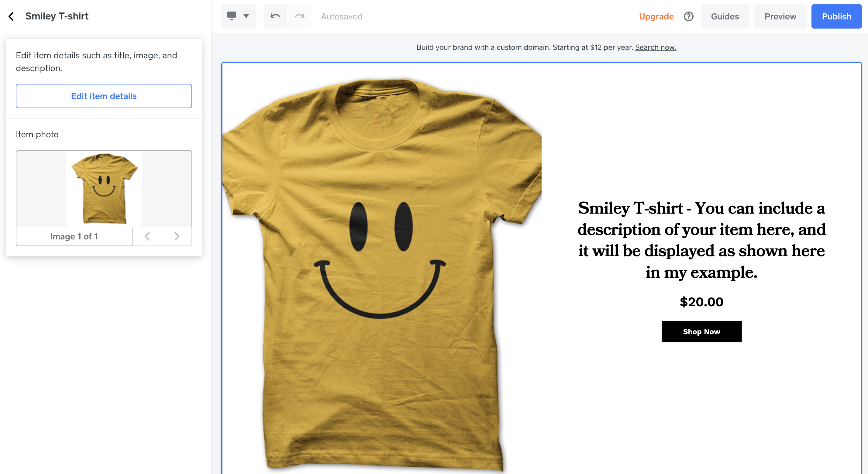Select the item photo thumbnail
The height and width of the screenshot is (474, 868).
click(x=104, y=189)
